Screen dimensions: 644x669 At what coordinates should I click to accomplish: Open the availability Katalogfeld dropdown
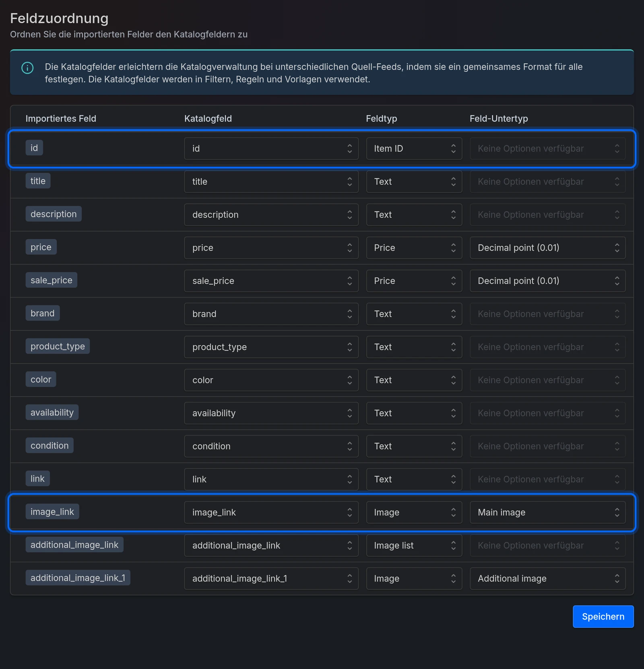click(271, 413)
